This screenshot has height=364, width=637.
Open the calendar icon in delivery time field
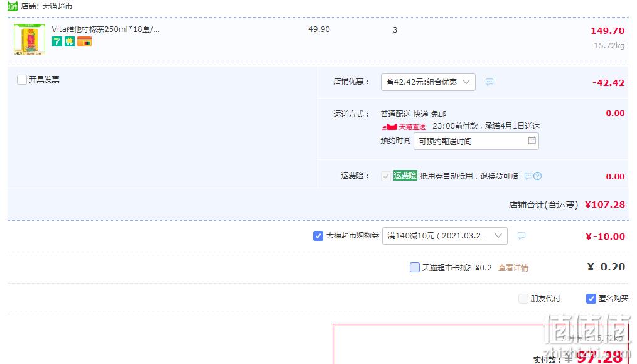click(532, 141)
